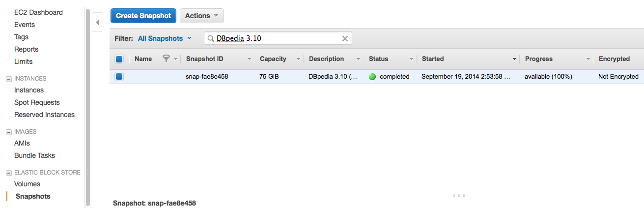The image size is (644, 208).
Task: Click the details pane resize handle dots
Action: [x=458, y=195]
